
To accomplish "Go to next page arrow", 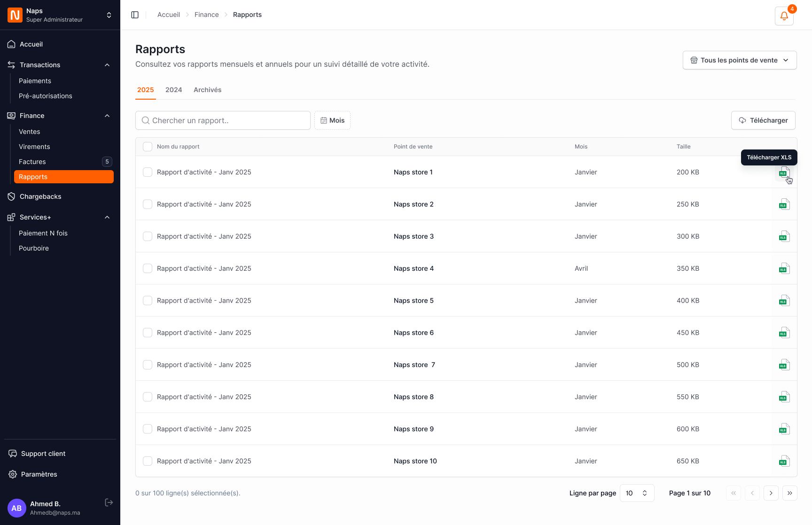I will 771,493.
